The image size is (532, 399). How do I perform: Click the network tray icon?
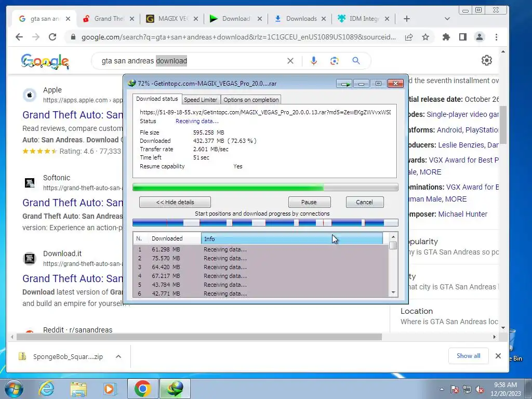(x=467, y=390)
